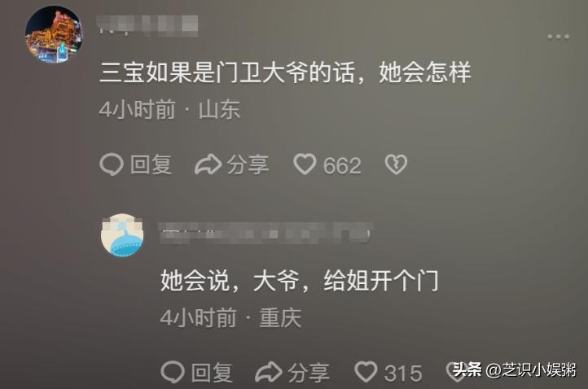Screen dimensions: 588x389
Task: Select the comment text about 门卫大爷
Action: click(285, 72)
